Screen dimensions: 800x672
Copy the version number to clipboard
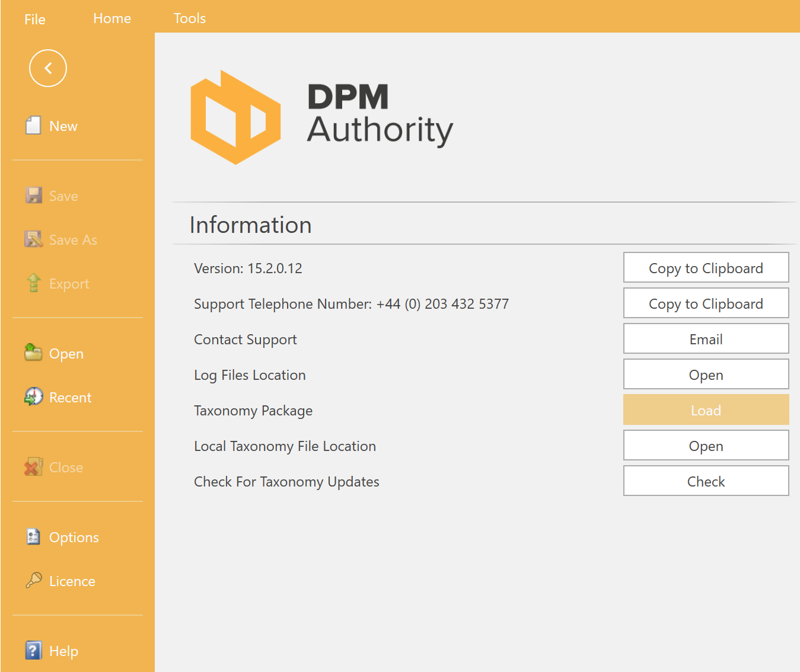click(706, 268)
